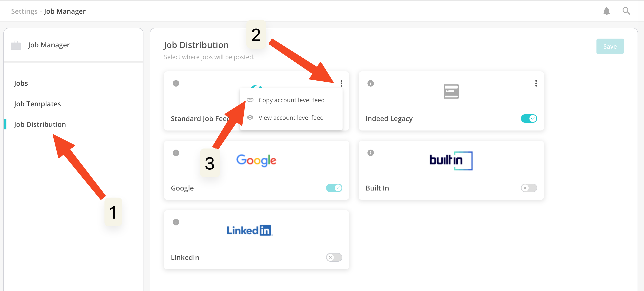Viewport: 644px width, 291px height.
Task: Turn off the Google distribution toggle
Action: tap(334, 188)
